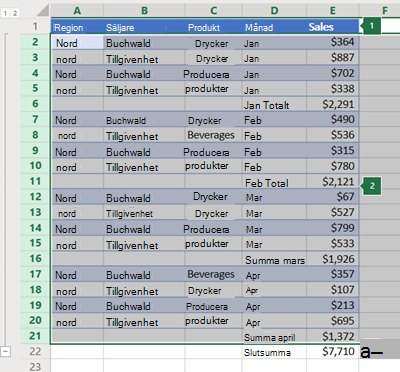
Task: Select the $527 sales value
Action: coord(332,212)
